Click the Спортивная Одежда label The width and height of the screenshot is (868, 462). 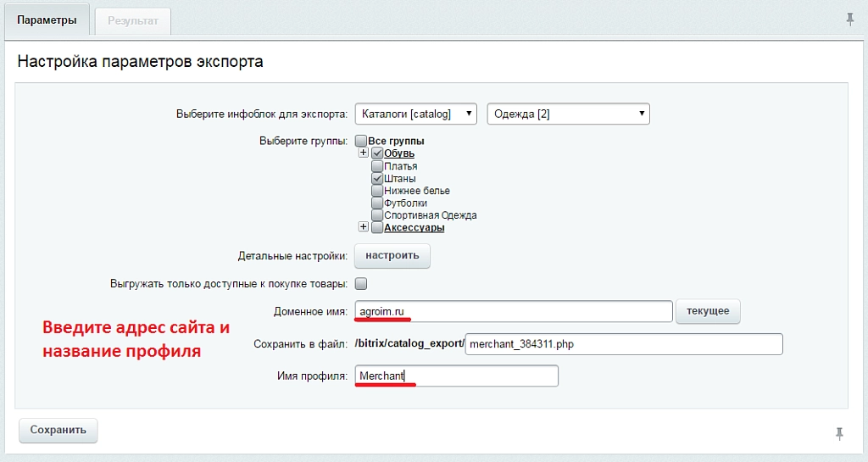point(430,215)
